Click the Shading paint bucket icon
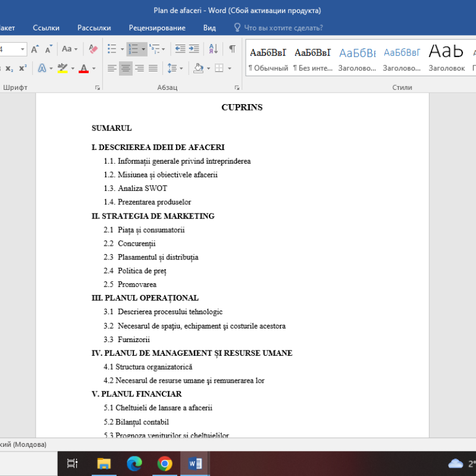The width and height of the screenshot is (476, 476). [198, 68]
